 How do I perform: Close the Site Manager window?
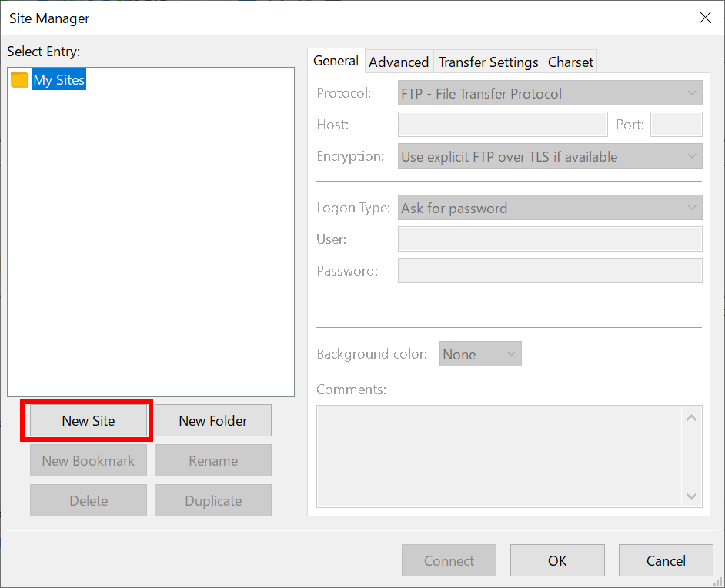tap(705, 18)
